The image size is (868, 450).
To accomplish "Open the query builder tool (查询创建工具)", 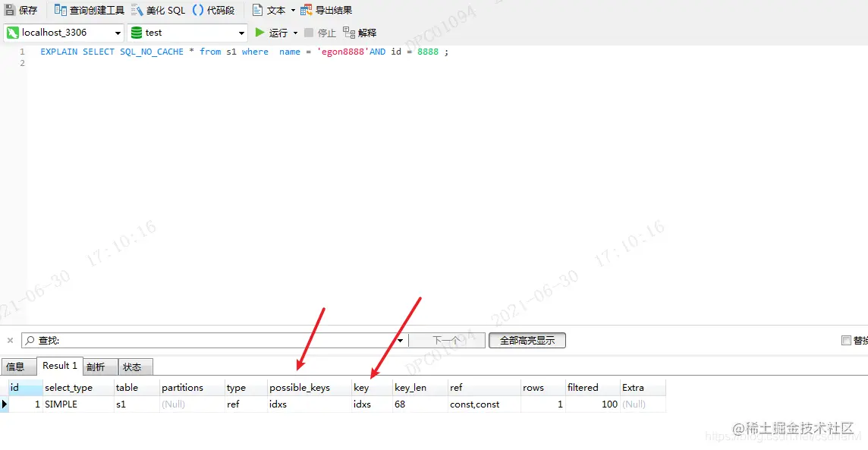I will point(89,10).
